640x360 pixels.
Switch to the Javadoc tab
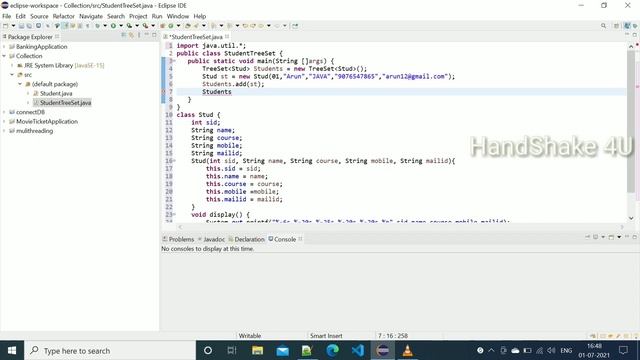[x=211, y=239]
